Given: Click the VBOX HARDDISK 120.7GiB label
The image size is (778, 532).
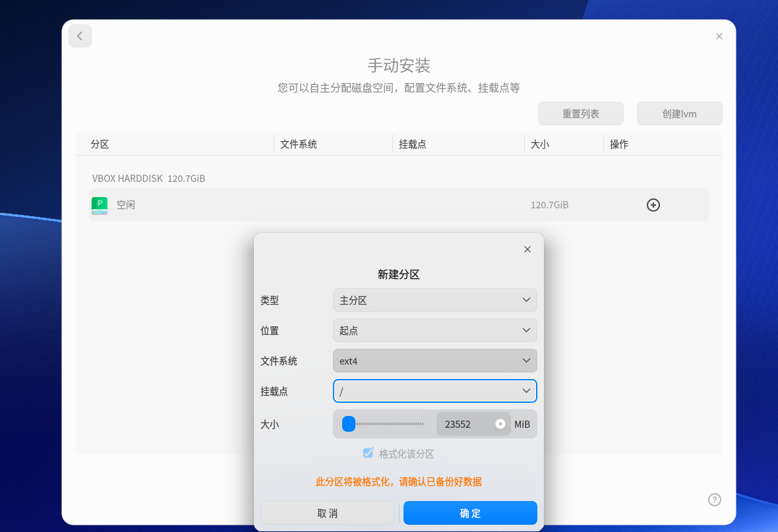Looking at the screenshot, I should (x=148, y=179).
